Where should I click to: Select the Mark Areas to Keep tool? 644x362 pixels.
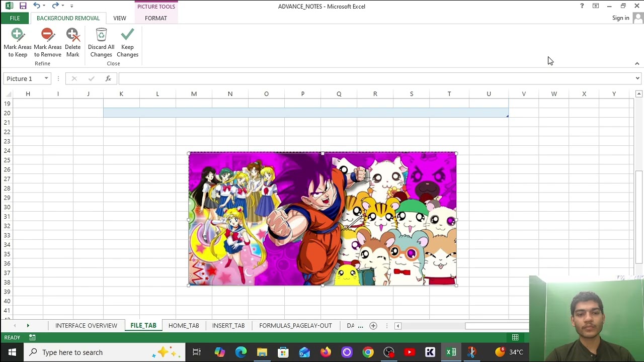(x=18, y=43)
